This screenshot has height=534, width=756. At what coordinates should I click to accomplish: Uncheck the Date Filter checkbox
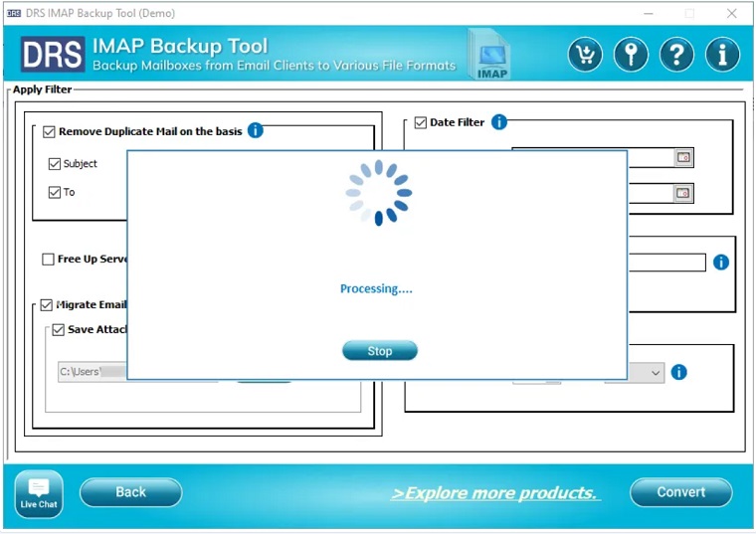tap(421, 122)
